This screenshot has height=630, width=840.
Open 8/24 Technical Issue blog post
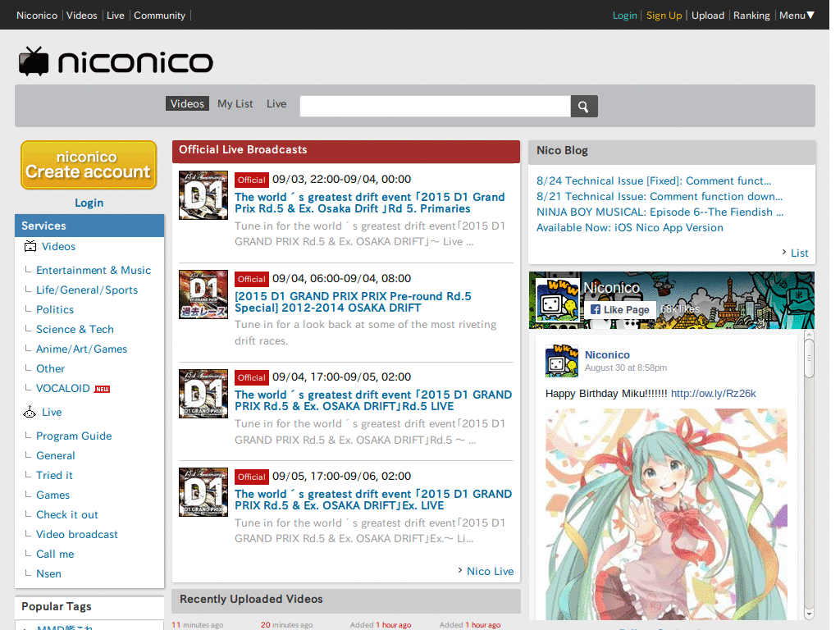[654, 181]
